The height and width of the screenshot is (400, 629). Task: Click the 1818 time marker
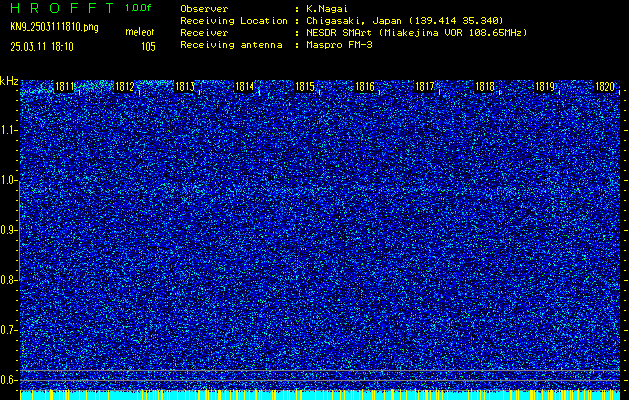click(485, 87)
